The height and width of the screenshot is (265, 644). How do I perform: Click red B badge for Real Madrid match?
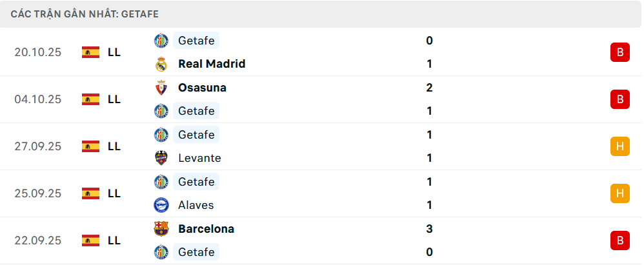coord(619,52)
